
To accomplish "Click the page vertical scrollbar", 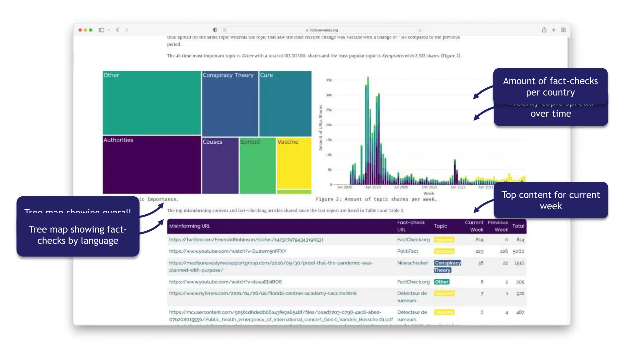I will tap(569, 52).
